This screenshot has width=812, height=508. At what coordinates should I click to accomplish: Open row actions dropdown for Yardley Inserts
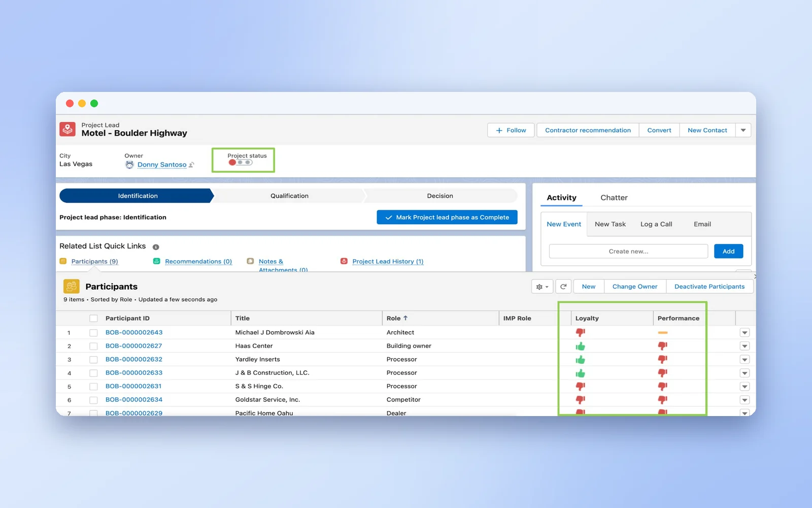[745, 360]
